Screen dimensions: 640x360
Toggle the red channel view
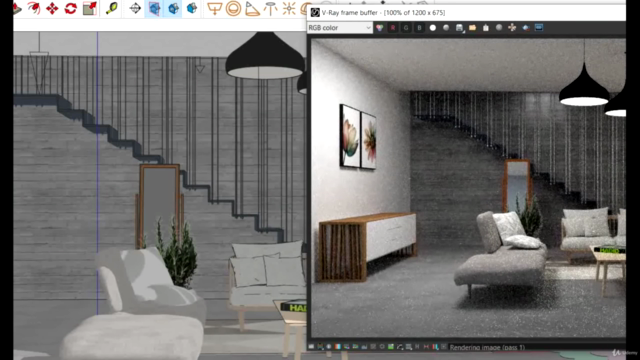coord(393,28)
